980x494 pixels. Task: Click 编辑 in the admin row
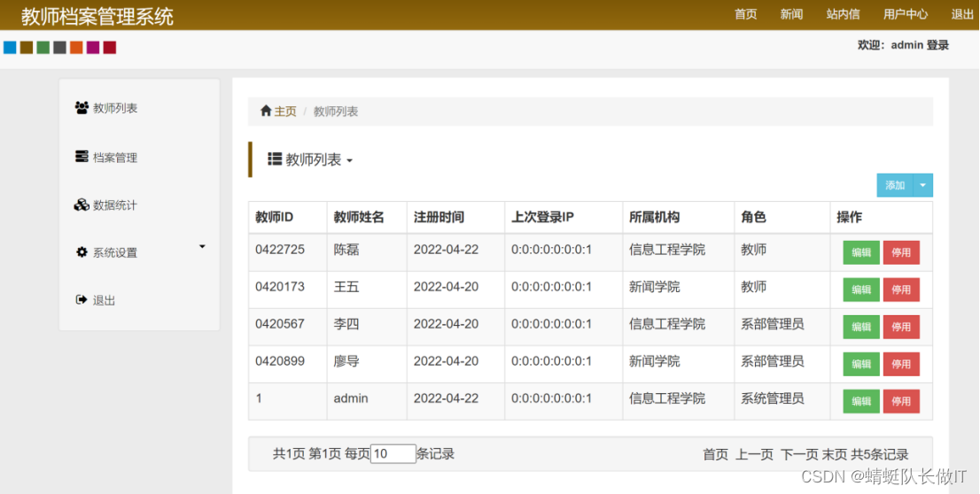(x=861, y=401)
